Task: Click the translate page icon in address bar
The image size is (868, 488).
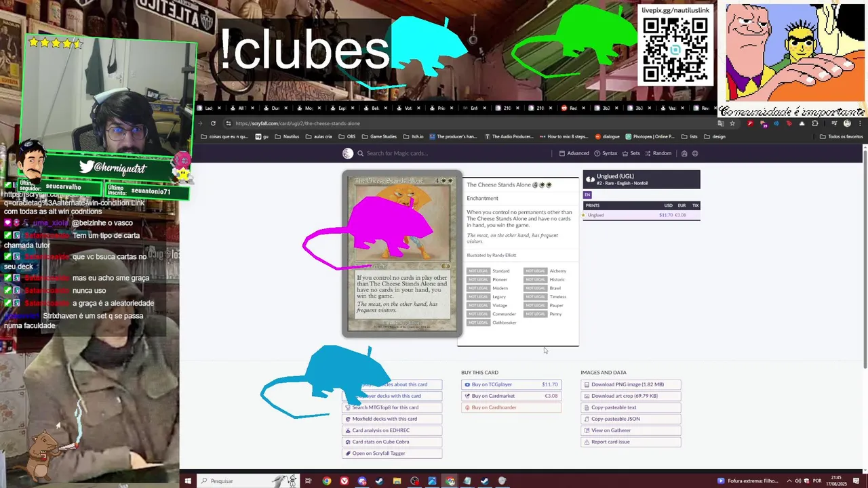Action: pyautogui.click(x=721, y=123)
